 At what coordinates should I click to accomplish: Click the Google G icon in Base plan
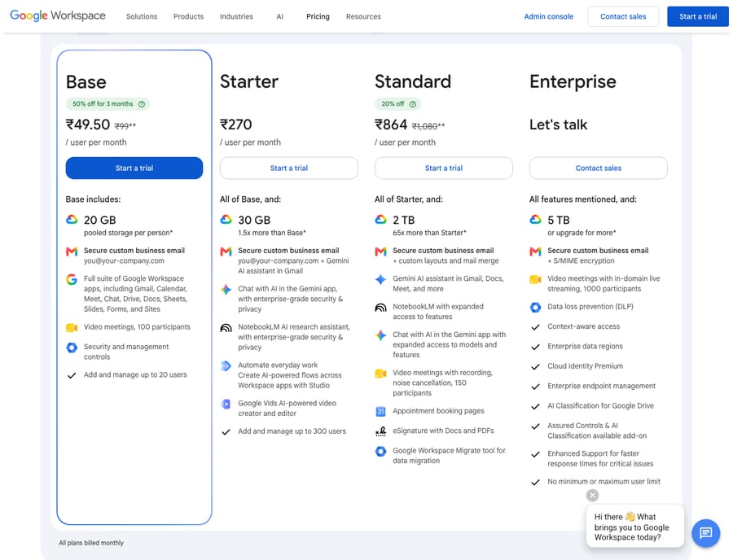click(x=72, y=279)
